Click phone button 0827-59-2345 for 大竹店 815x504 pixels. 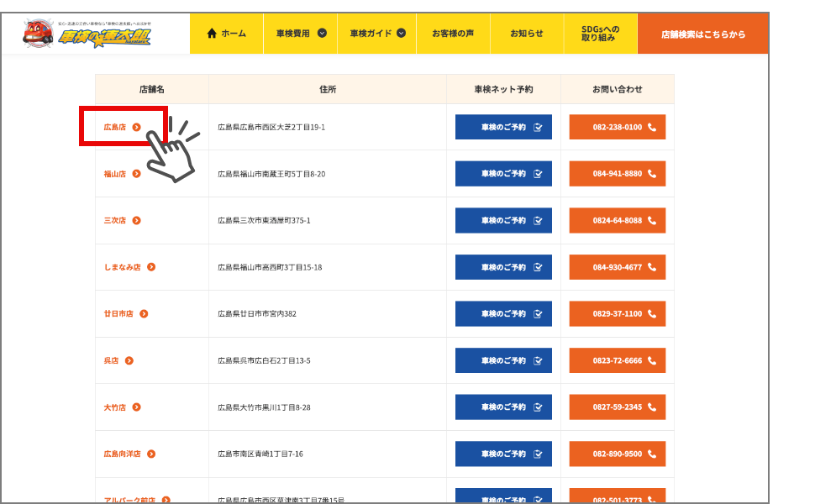(618, 407)
